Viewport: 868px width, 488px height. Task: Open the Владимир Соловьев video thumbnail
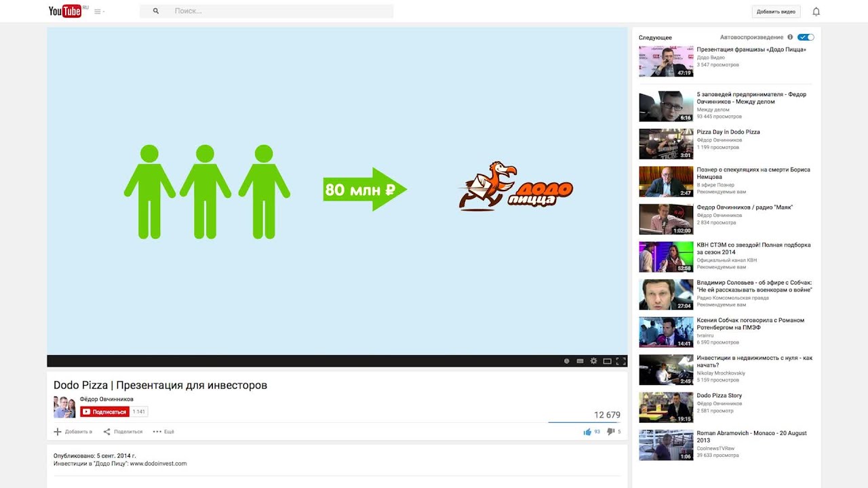click(666, 295)
